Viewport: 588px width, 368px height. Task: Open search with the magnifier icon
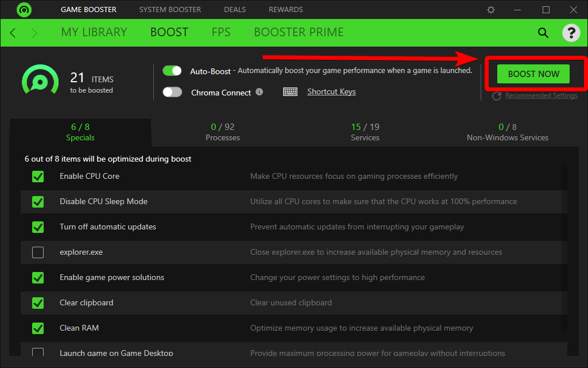[x=543, y=33]
